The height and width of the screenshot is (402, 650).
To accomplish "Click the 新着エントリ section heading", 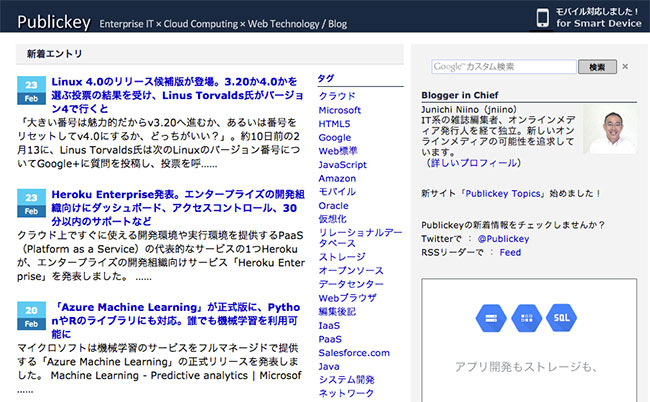I will point(54,54).
